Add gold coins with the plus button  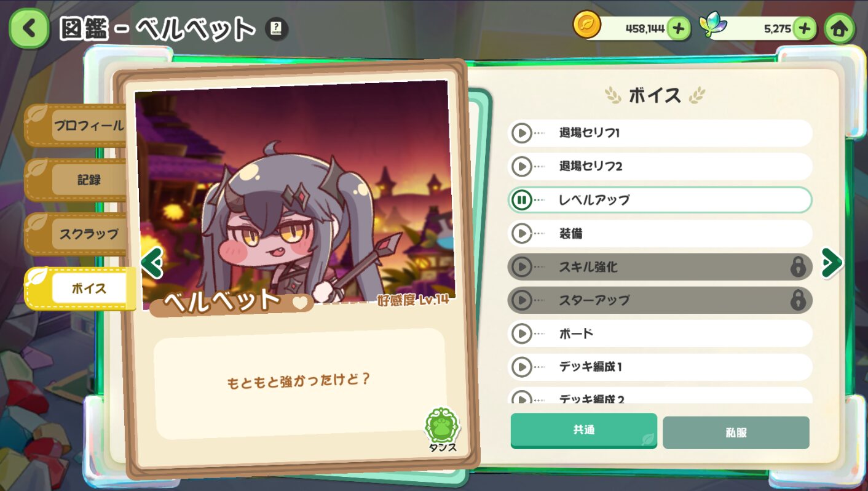pos(678,28)
